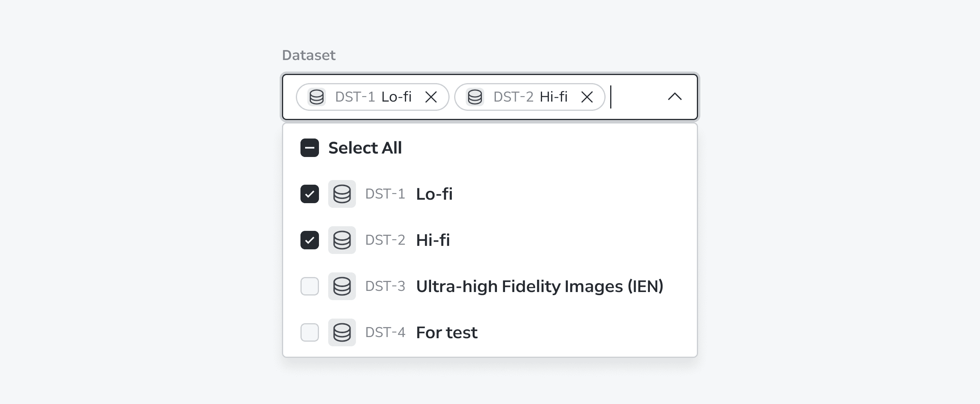This screenshot has height=404, width=980.
Task: Click the database icon in DST-1 chip
Action: (x=317, y=97)
